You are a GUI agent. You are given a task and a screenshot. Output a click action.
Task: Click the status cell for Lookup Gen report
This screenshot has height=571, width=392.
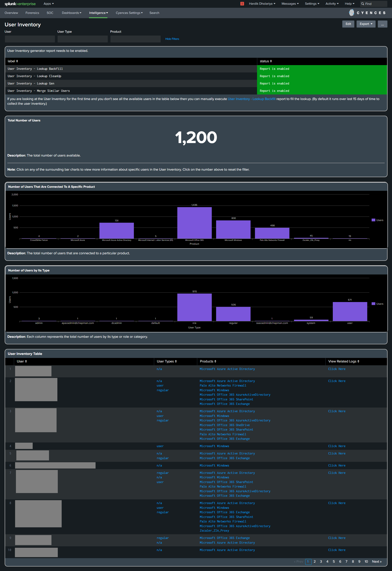(322, 83)
